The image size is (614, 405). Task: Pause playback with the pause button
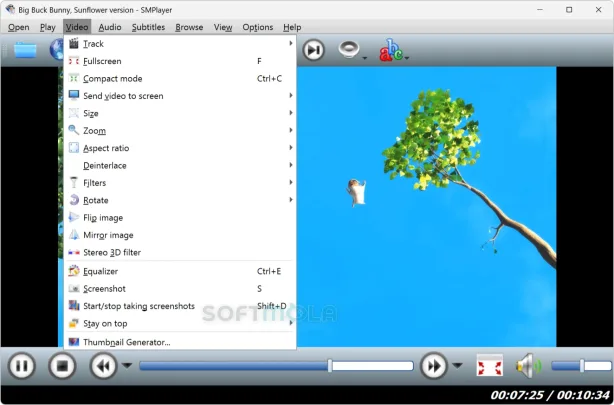pyautogui.click(x=22, y=366)
